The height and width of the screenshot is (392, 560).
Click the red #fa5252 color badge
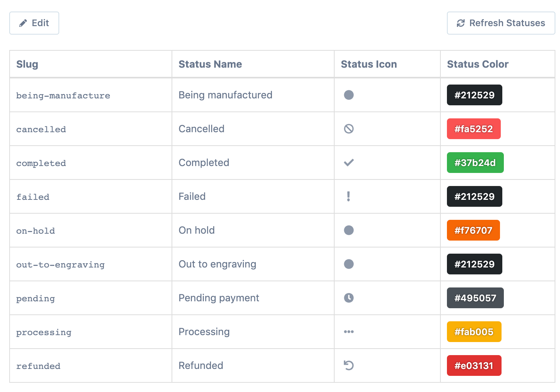coord(473,129)
